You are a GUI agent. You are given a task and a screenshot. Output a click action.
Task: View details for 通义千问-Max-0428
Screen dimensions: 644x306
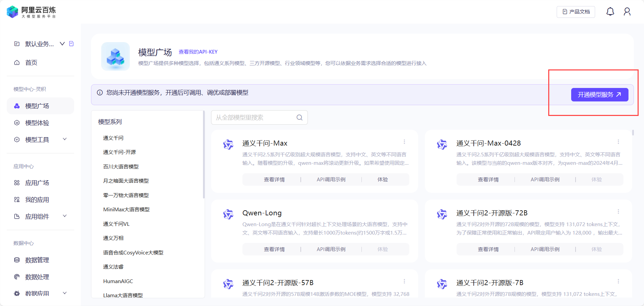(x=488, y=180)
